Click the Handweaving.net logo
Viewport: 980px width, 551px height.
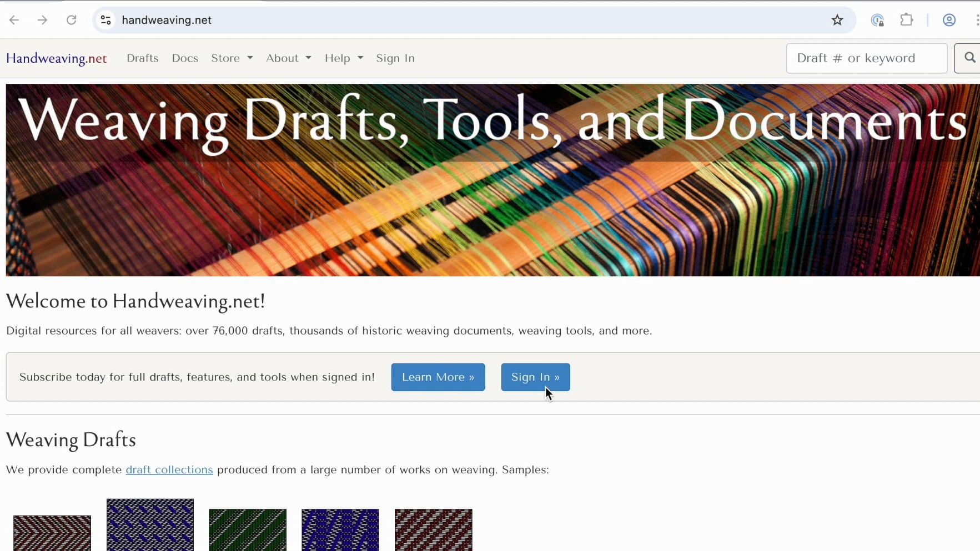56,58
